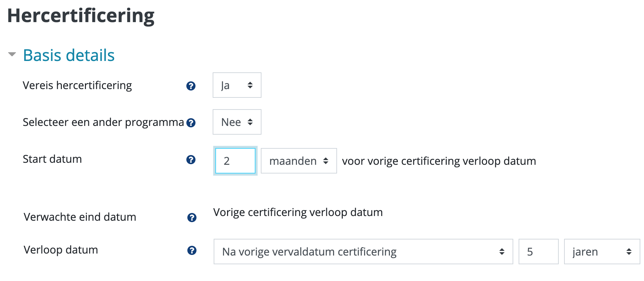Click the 'Vereis hercertificering' label
This screenshot has height=281, width=644.
click(x=77, y=86)
